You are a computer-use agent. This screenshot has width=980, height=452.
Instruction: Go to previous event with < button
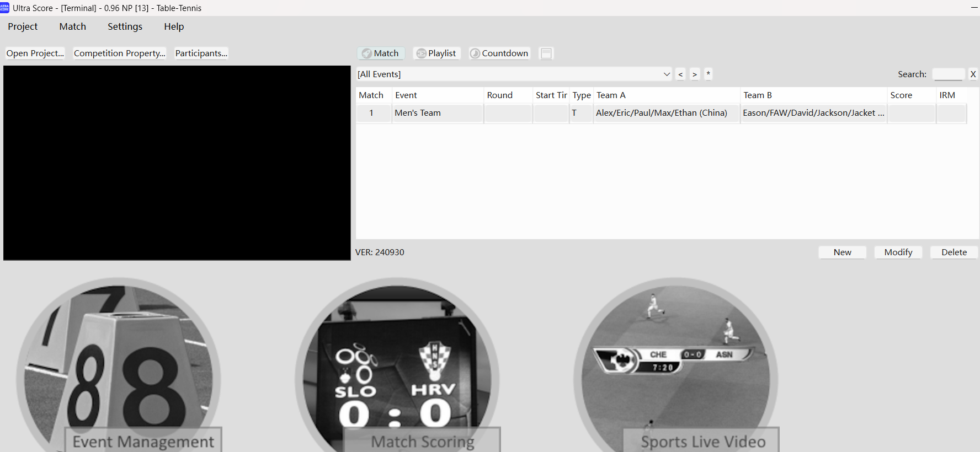(680, 74)
